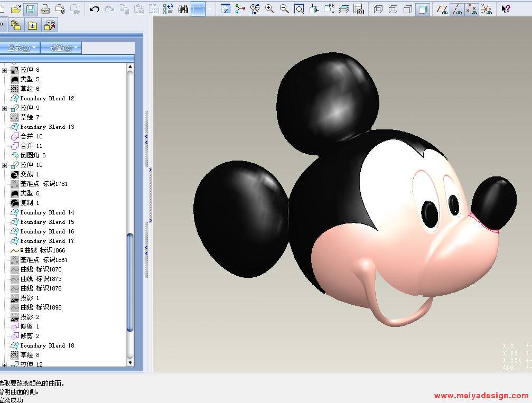Switch display to Wireframe
Image resolution: width=532 pixels, height=403 pixels.
(378, 9)
